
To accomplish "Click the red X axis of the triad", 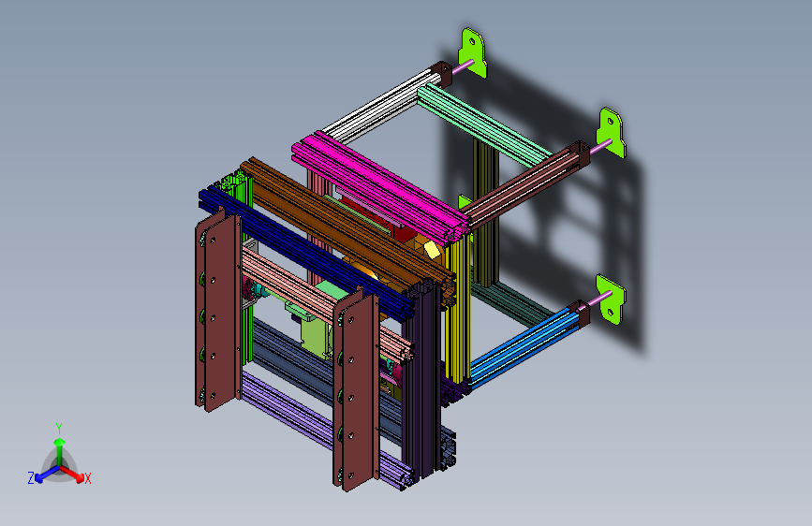I will 74,475.
